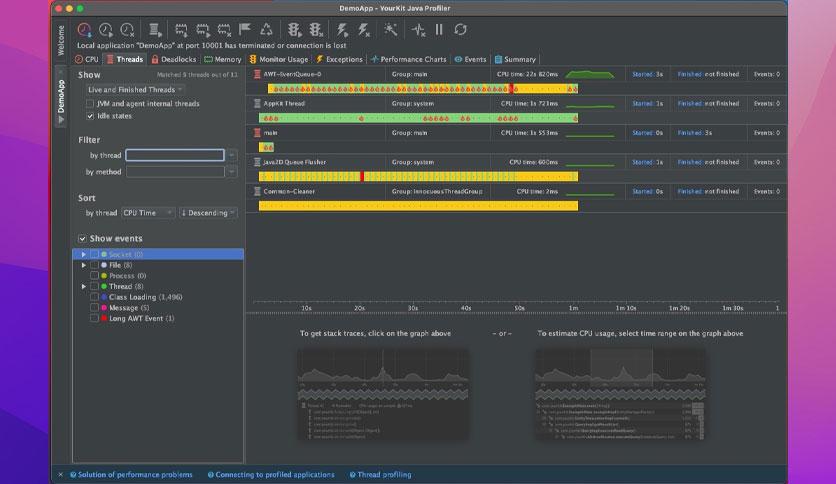Click the refresh icon in the toolbar

point(460,30)
